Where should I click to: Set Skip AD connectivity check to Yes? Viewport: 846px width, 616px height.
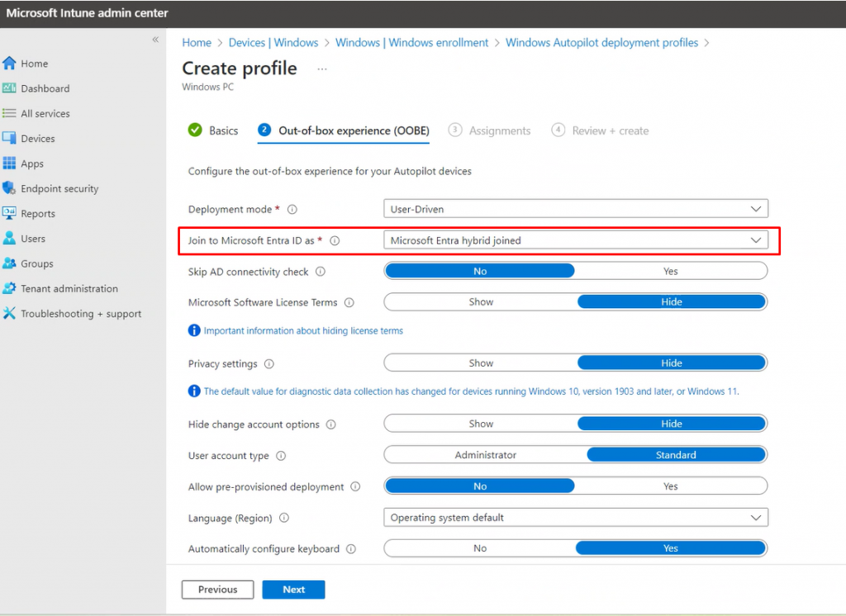tap(671, 270)
